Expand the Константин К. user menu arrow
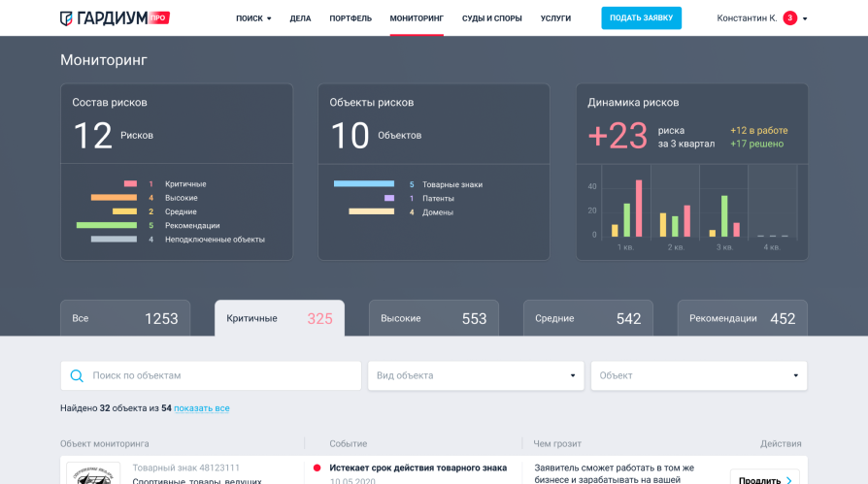This screenshot has width=868, height=484. (805, 18)
